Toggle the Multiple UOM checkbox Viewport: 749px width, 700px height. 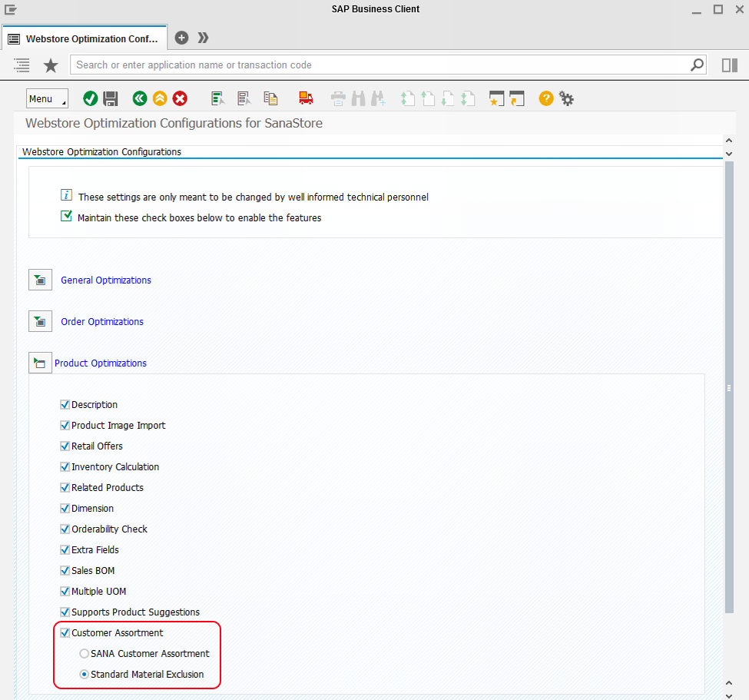65,592
